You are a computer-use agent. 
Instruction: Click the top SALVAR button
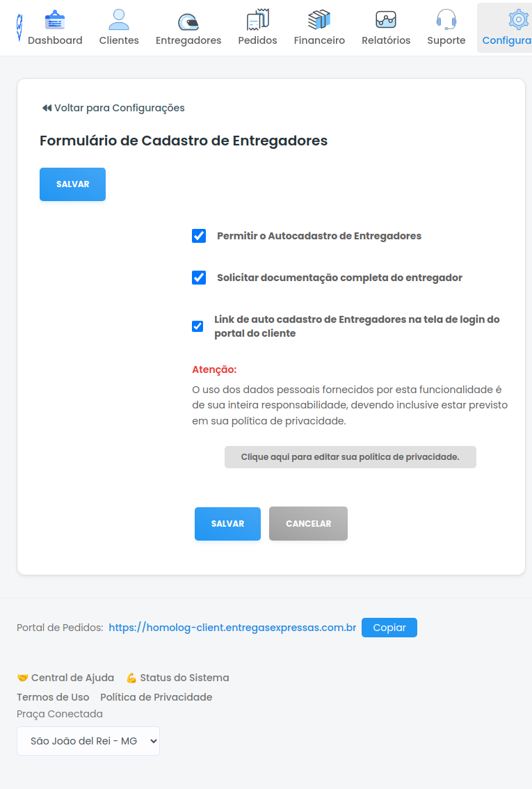[72, 184]
